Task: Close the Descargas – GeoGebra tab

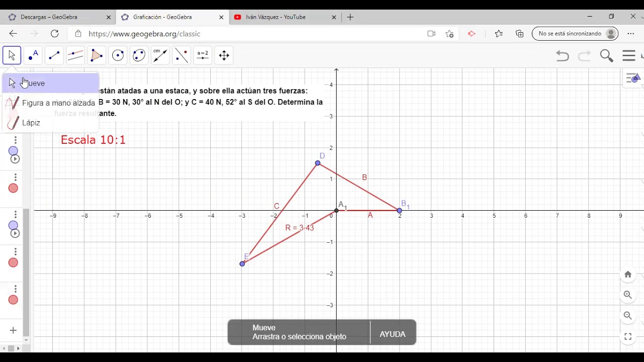Action: (109, 17)
